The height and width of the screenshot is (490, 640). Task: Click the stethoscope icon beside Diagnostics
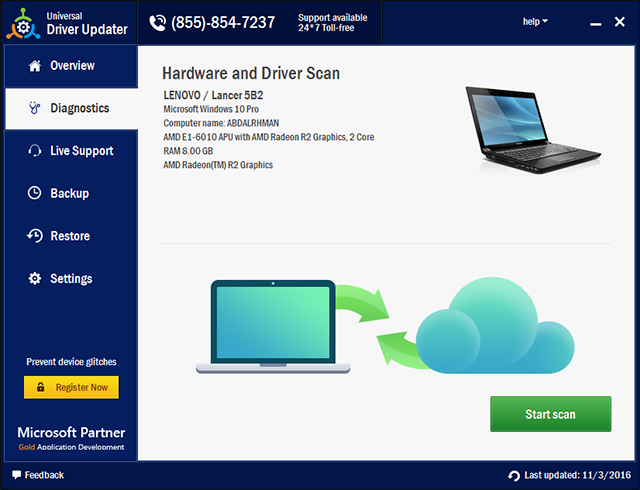tap(35, 108)
